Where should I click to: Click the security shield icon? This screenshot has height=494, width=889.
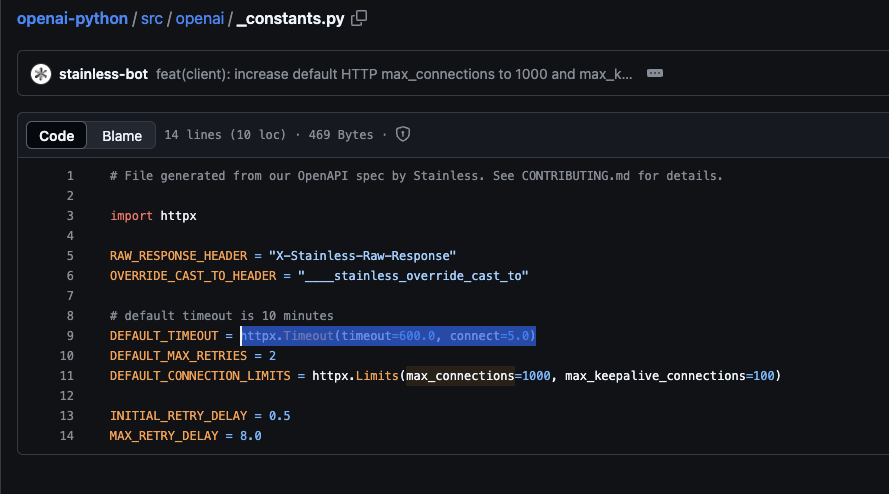tap(403, 134)
